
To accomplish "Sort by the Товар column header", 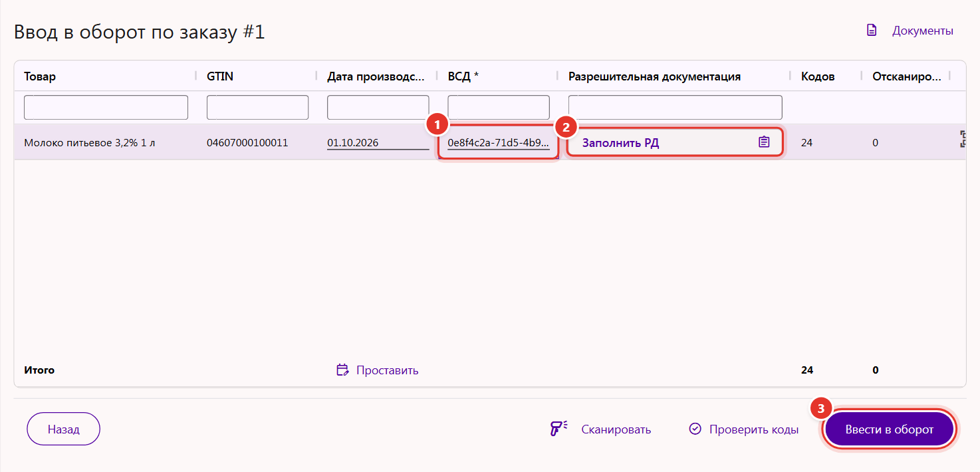I will pyautogui.click(x=40, y=76).
